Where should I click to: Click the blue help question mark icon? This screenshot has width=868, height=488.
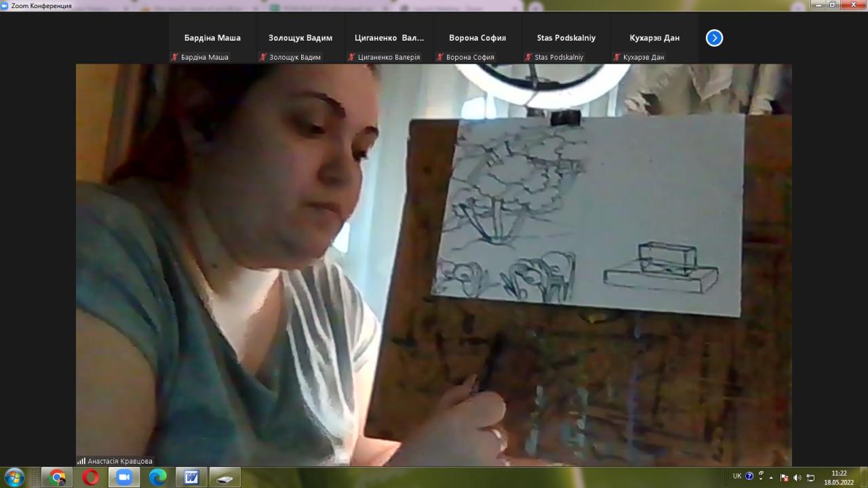point(749,476)
